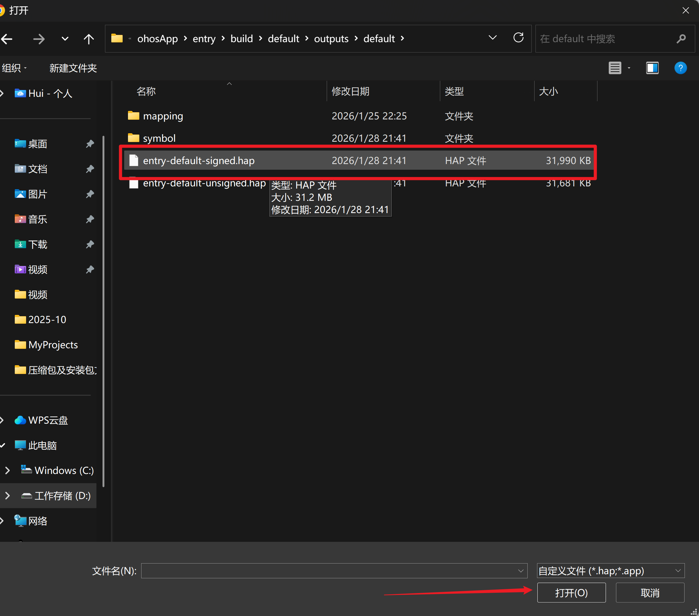Screen dimensions: 699x616
Task: Expand address bar path history dropdown
Action: pyautogui.click(x=492, y=38)
